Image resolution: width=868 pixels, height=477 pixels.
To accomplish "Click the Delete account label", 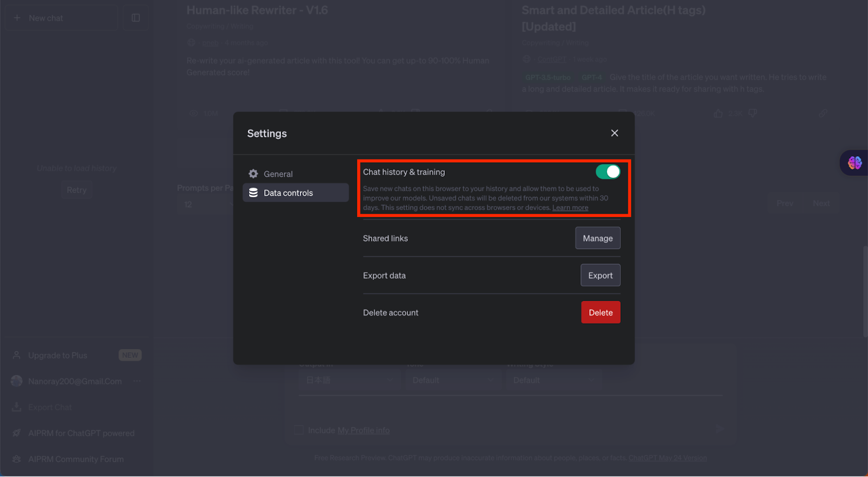I will tap(391, 313).
